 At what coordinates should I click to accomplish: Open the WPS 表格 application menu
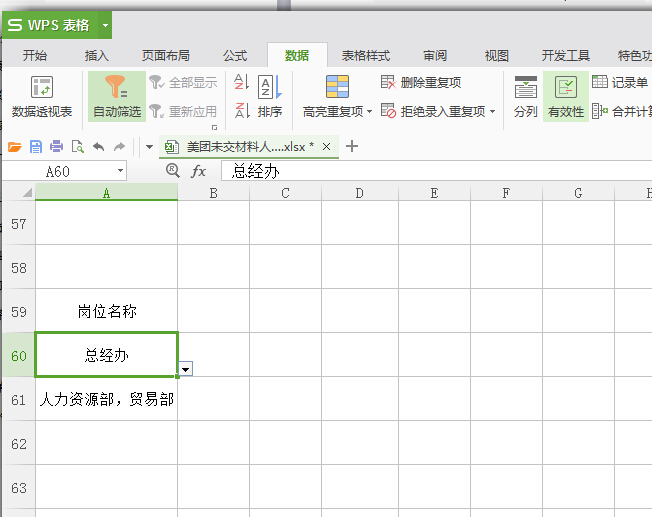[x=50, y=25]
